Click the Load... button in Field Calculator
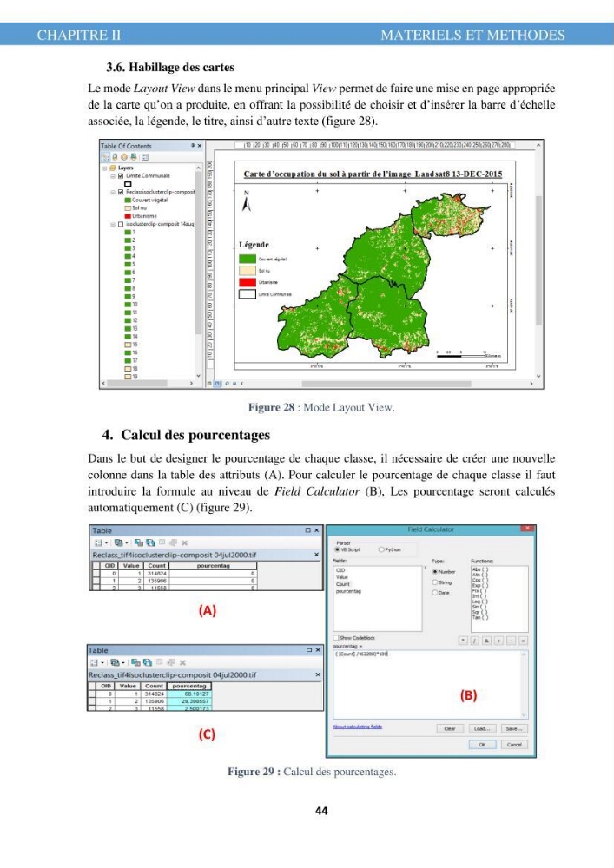The width and height of the screenshot is (614, 868). click(x=482, y=728)
